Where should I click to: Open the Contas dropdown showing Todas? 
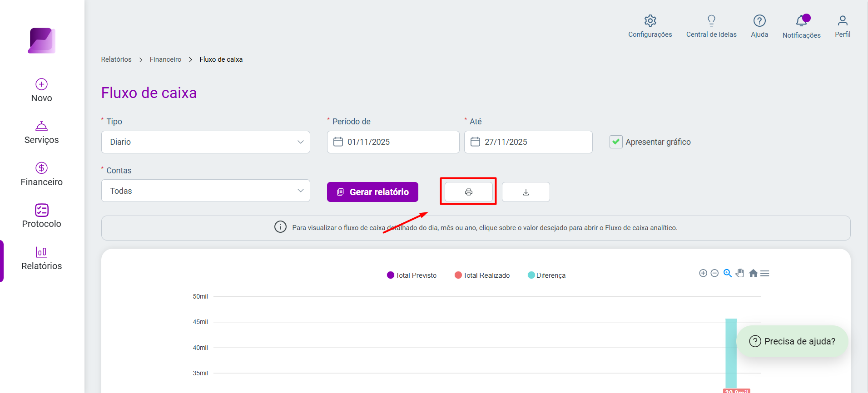point(206,191)
